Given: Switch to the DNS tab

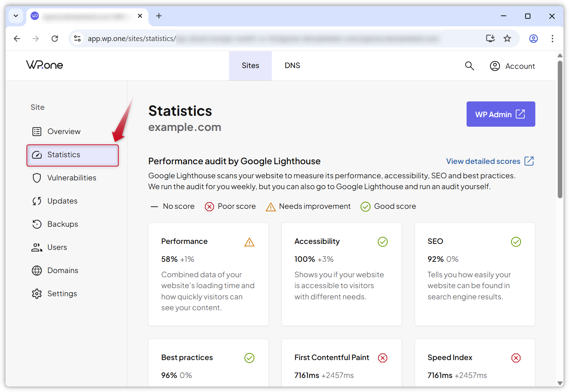Looking at the screenshot, I should pyautogui.click(x=292, y=66).
